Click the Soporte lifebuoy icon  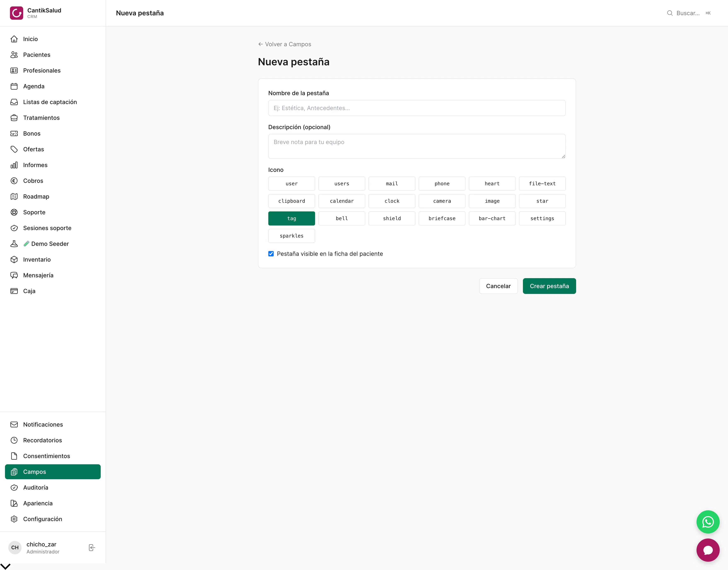point(14,212)
